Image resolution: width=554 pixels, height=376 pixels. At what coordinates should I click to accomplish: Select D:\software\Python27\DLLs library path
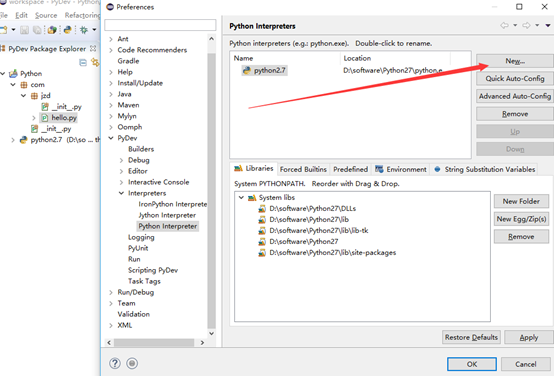point(312,208)
